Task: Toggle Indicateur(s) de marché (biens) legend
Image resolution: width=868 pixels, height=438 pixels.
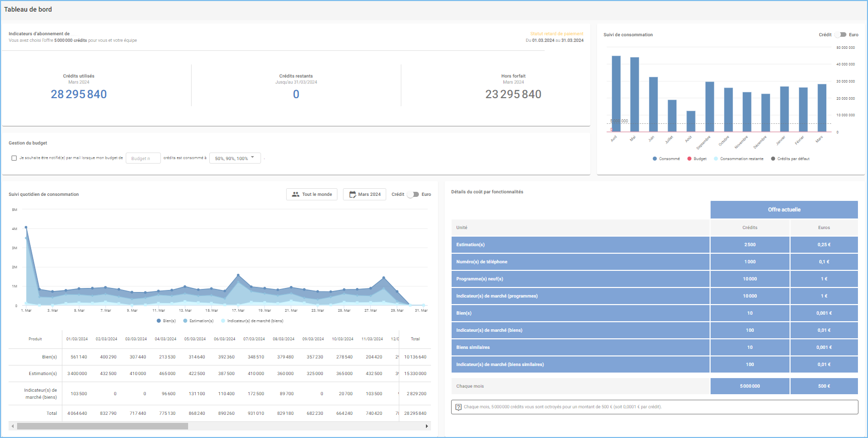Action: [252, 321]
